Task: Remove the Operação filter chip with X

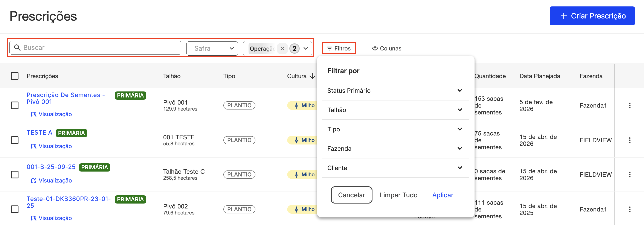Action: pyautogui.click(x=282, y=49)
